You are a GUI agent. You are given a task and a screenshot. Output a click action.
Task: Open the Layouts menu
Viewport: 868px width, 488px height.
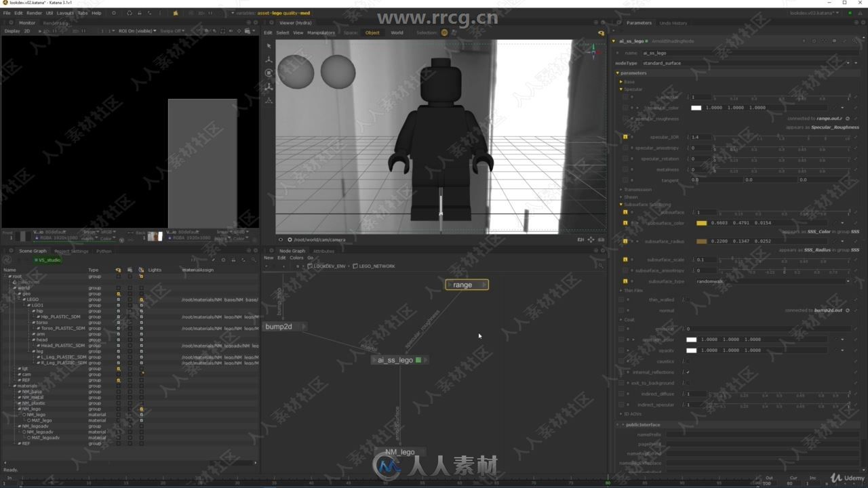click(x=65, y=13)
